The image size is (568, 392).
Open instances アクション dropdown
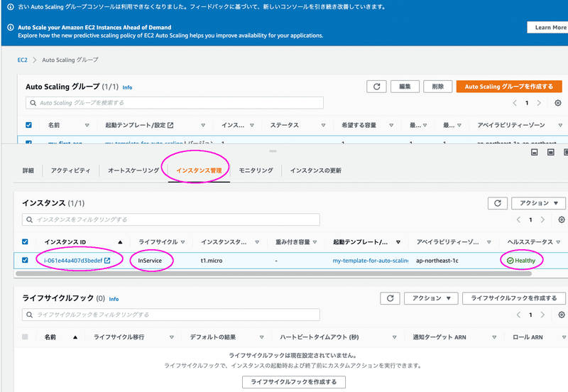(538, 203)
